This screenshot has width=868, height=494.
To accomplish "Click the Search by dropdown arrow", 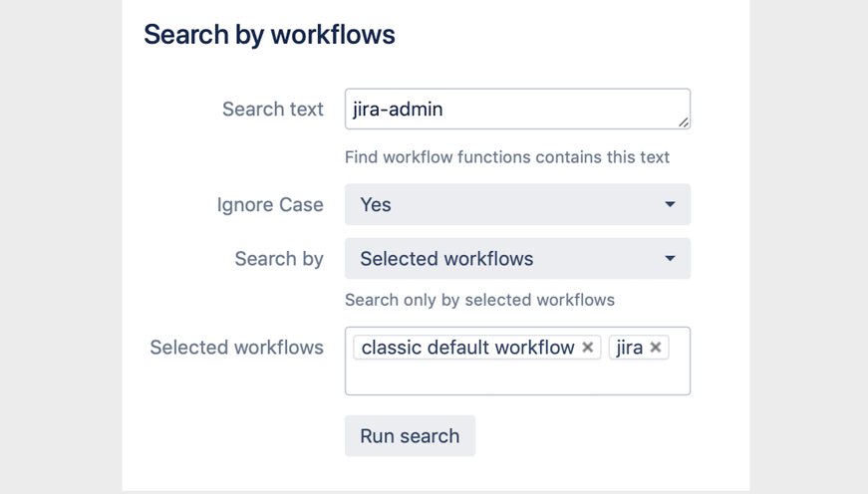I will point(670,259).
